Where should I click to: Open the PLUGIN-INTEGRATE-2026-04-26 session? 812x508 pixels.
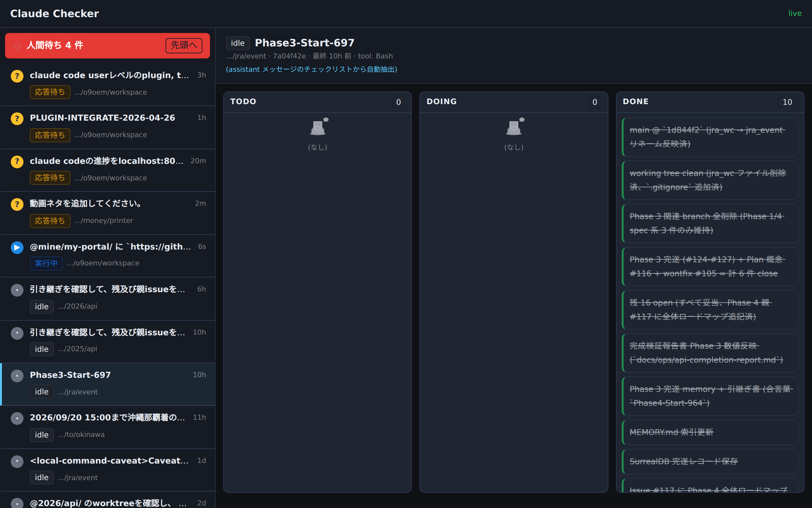pyautogui.click(x=108, y=127)
